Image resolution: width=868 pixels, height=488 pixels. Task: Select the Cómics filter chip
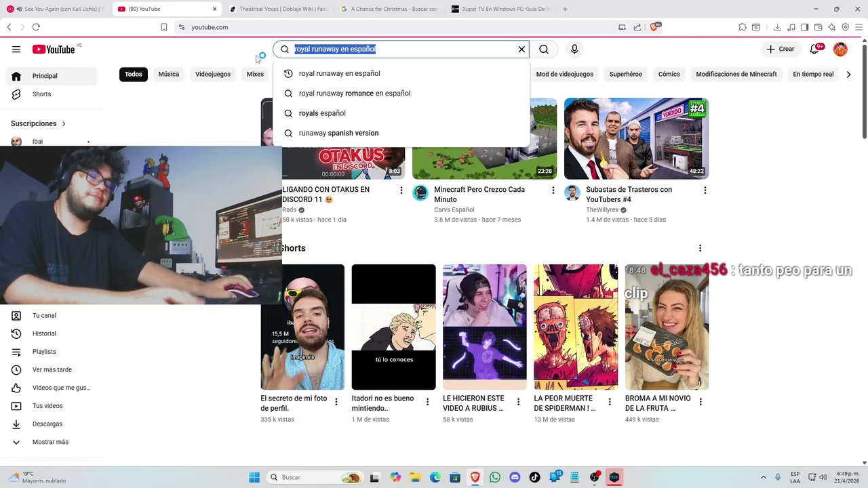[669, 75]
